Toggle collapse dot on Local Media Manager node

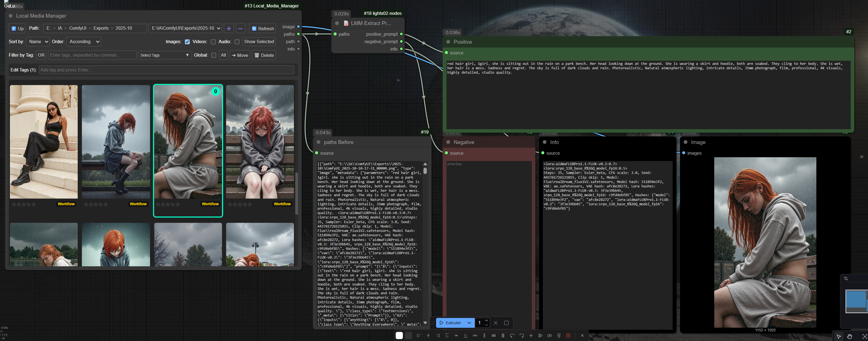pyautogui.click(x=11, y=16)
